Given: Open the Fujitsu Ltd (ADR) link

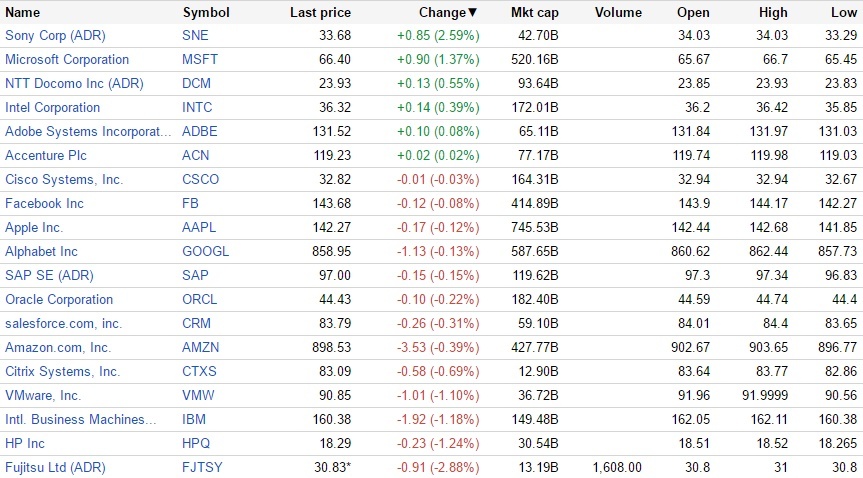Looking at the screenshot, I should pos(55,468).
